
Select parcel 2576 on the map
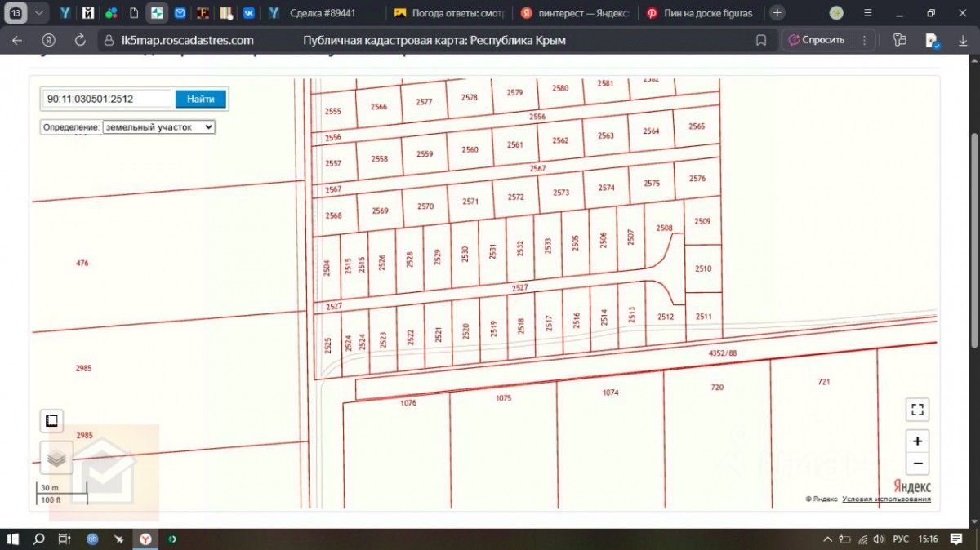point(697,179)
